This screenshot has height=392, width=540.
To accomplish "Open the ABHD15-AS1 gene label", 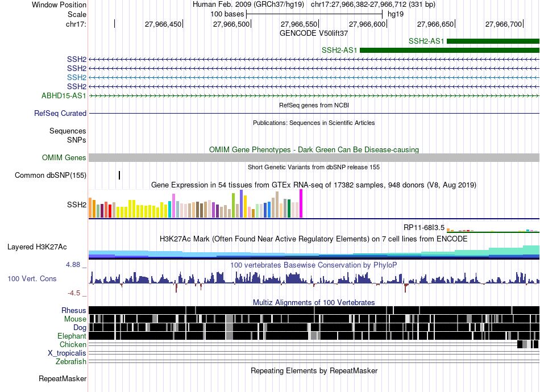I will pyautogui.click(x=64, y=95).
